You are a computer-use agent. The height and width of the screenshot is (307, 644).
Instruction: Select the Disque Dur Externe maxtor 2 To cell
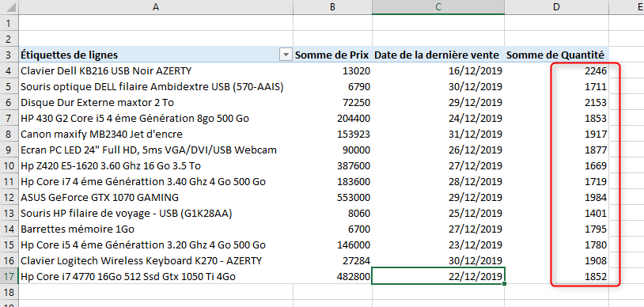[156, 102]
